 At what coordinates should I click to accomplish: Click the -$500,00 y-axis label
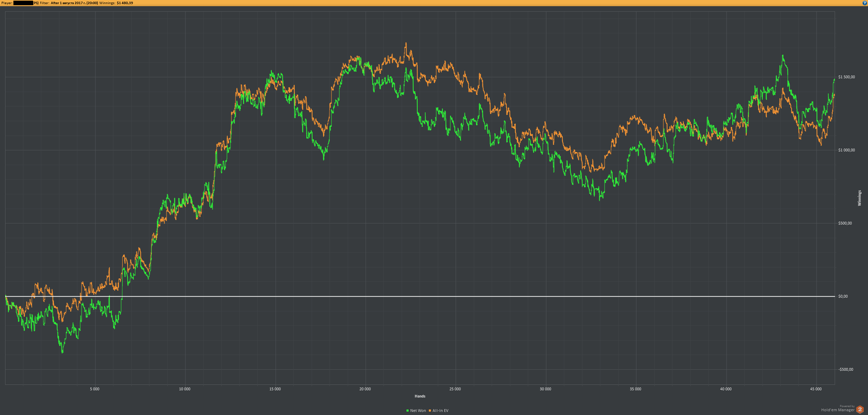[846, 369]
